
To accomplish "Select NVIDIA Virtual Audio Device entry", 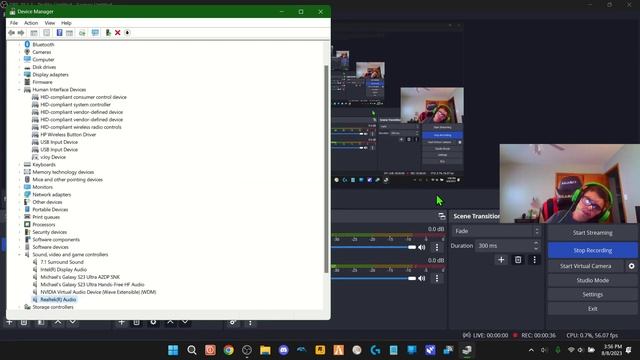I will pos(98,292).
